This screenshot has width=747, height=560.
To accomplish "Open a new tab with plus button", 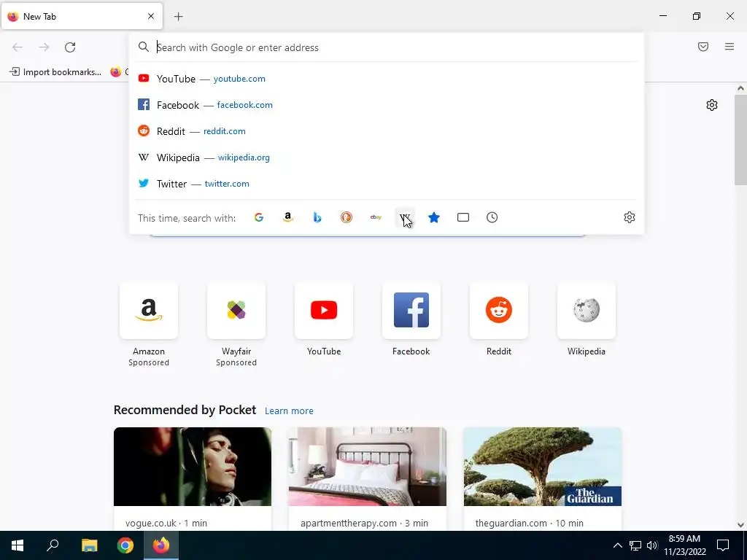I will click(179, 17).
